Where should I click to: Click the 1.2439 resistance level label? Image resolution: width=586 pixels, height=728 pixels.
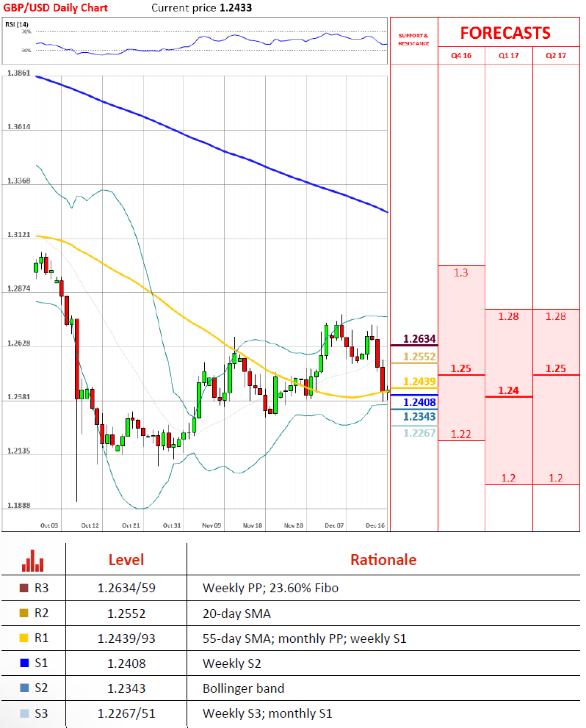[419, 382]
